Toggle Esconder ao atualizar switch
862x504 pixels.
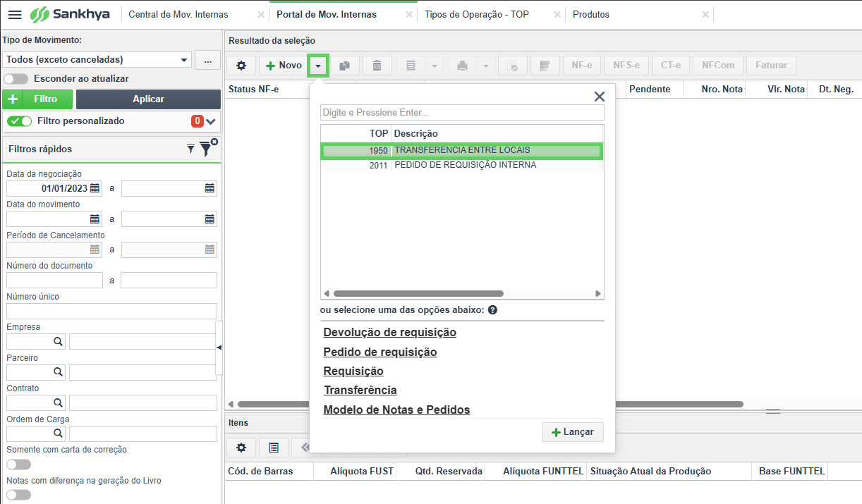[x=16, y=79]
